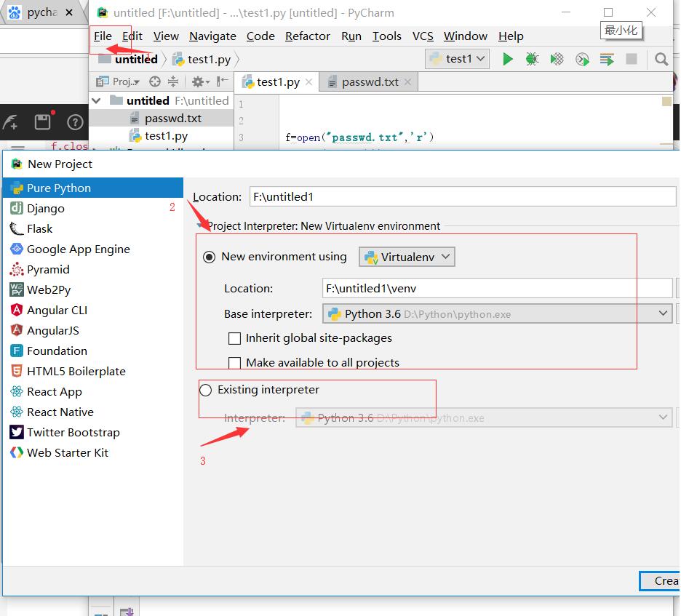Open the Virtualenv dropdown

click(407, 257)
